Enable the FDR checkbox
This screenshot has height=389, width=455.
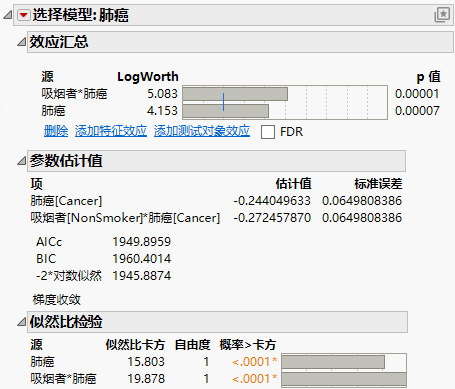[268, 132]
